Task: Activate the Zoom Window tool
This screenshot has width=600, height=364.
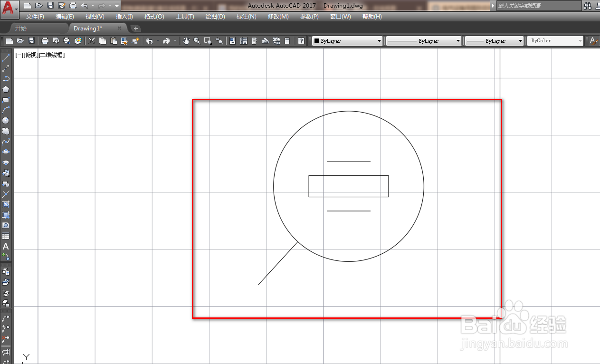Action: point(208,41)
